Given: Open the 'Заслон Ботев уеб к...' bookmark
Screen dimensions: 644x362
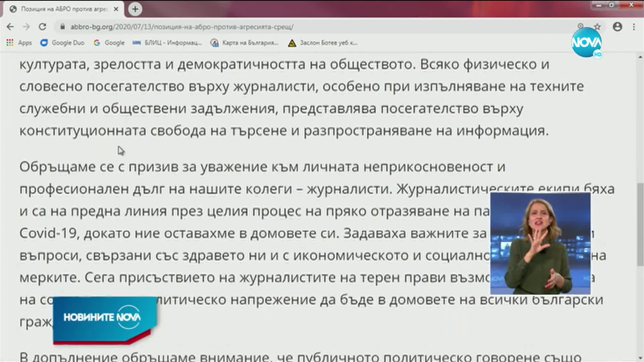Looking at the screenshot, I should [x=323, y=43].
